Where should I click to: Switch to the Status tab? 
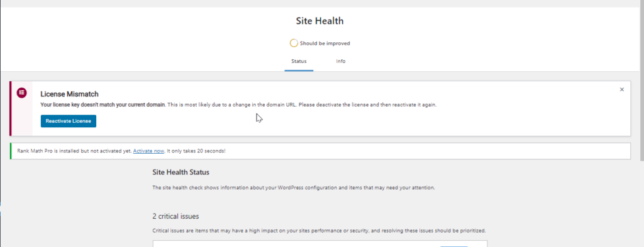coord(299,61)
